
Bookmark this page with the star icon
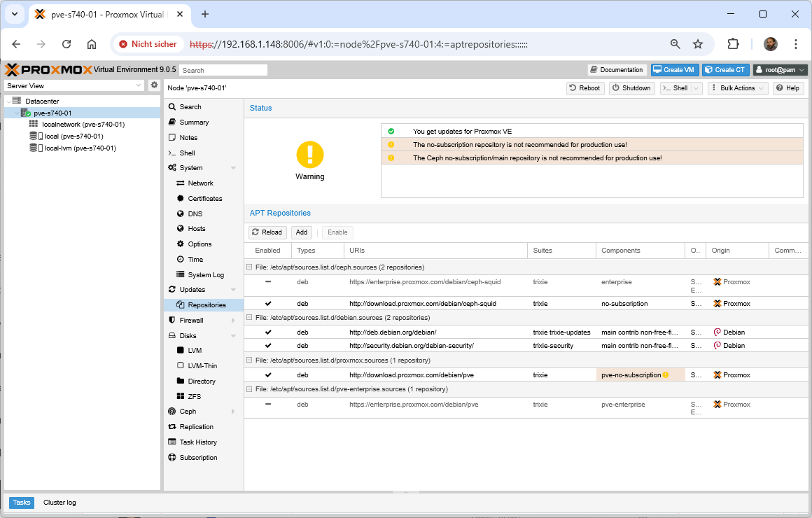pyautogui.click(x=698, y=44)
